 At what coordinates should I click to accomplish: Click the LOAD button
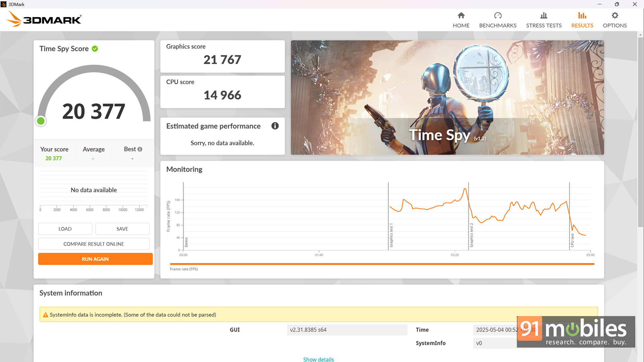pyautogui.click(x=65, y=229)
